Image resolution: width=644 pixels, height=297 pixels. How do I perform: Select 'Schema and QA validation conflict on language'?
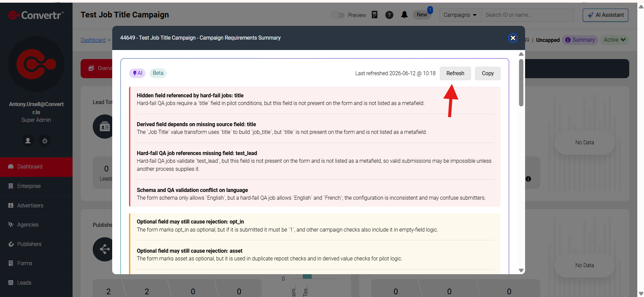pos(192,190)
